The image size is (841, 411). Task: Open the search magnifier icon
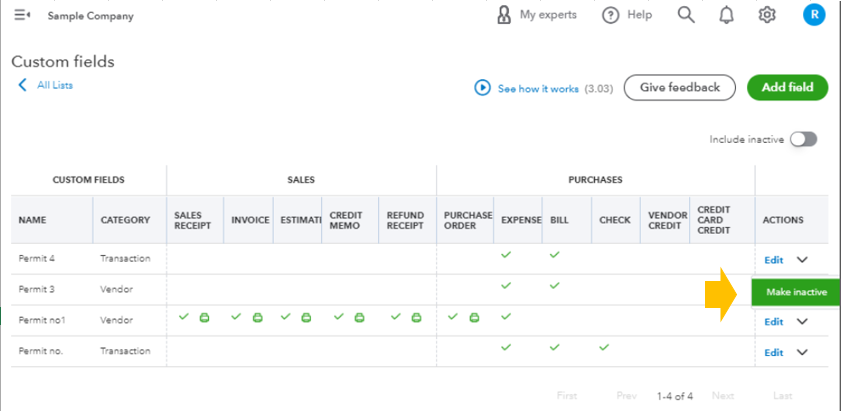tap(686, 15)
